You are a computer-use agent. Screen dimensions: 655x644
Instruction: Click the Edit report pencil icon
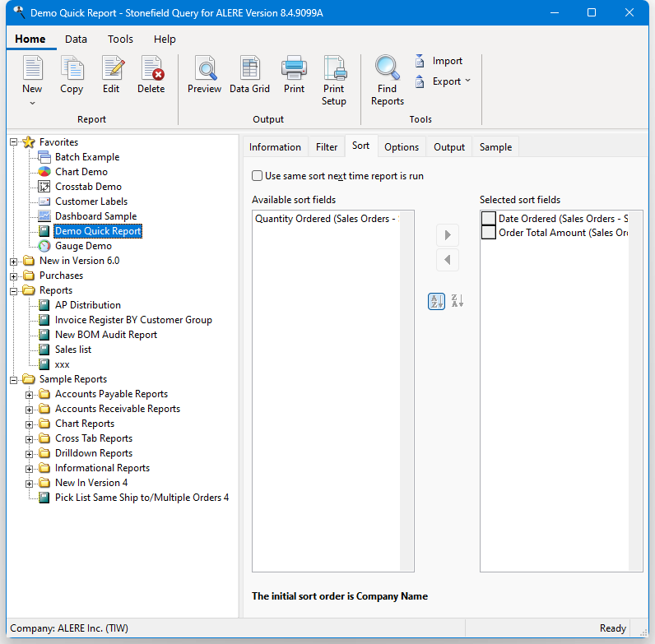[x=112, y=67]
